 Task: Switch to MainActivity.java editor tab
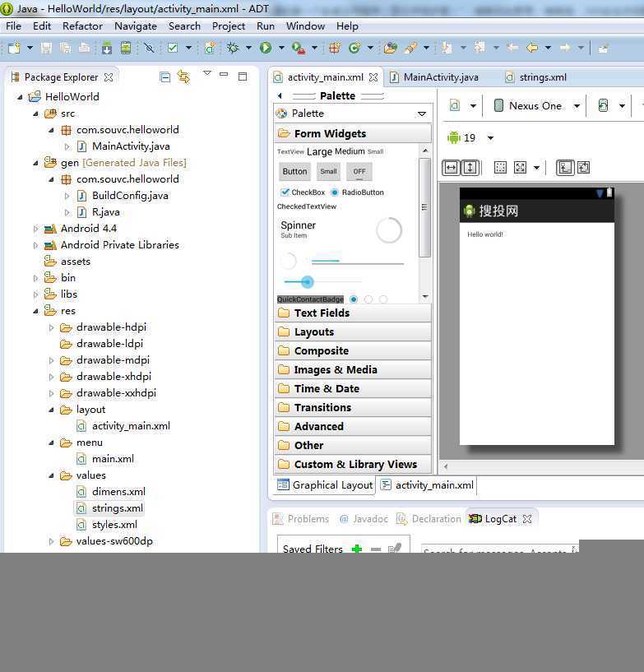tap(434, 77)
